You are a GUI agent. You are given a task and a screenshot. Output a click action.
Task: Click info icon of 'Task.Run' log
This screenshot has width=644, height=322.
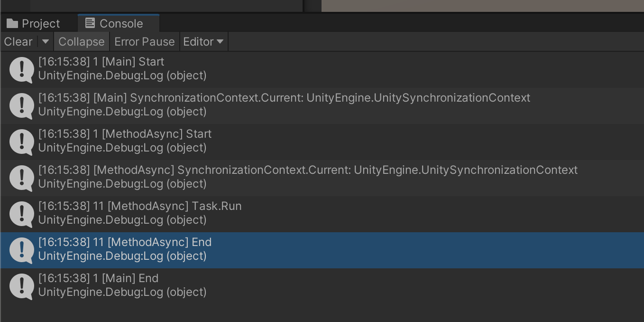tap(22, 214)
